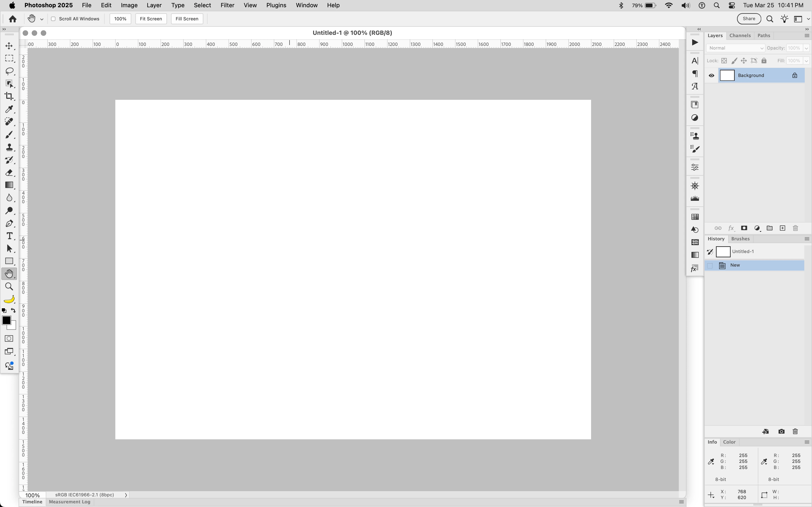Screen dimensions: 812x507
Task: Select the Eraser tool
Action: 9,173
